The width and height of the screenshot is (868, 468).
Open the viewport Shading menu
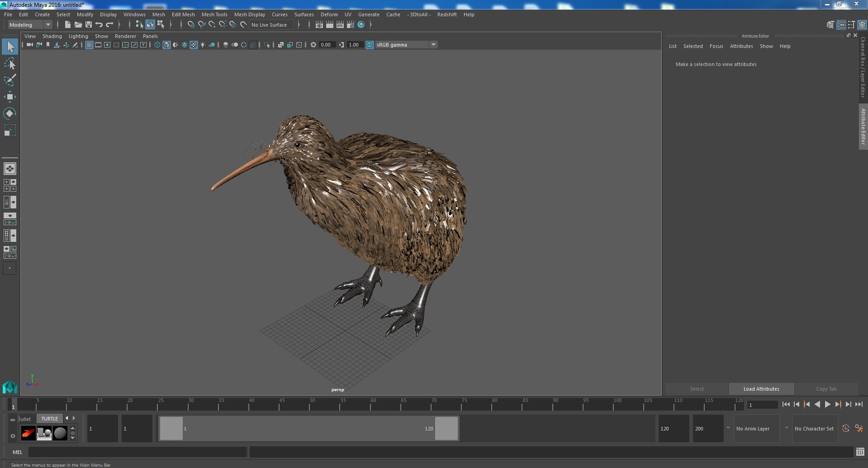(52, 36)
